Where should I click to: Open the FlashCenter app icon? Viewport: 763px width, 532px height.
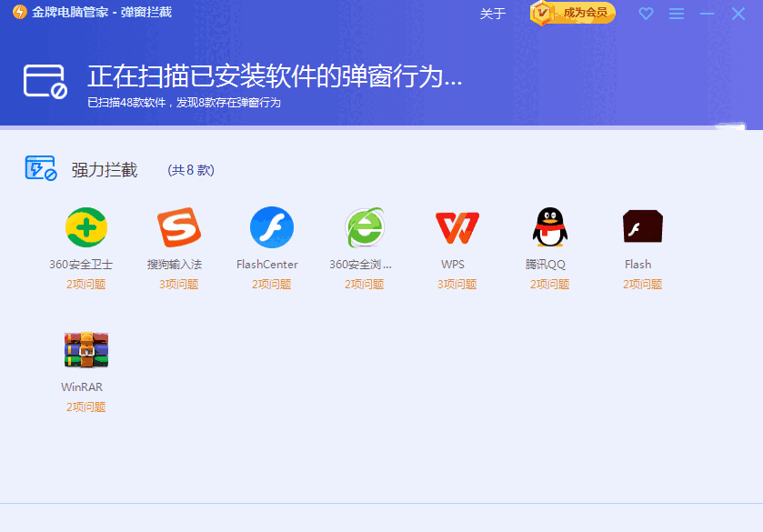pyautogui.click(x=272, y=227)
